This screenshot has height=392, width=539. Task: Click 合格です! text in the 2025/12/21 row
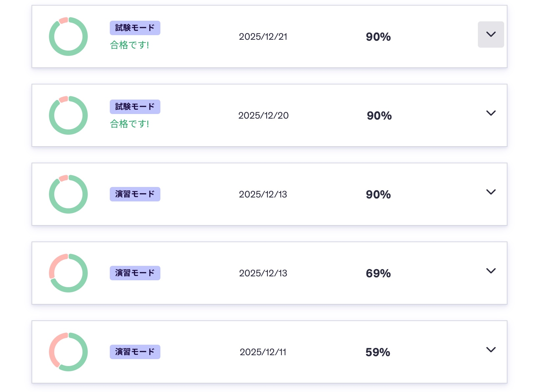click(129, 45)
